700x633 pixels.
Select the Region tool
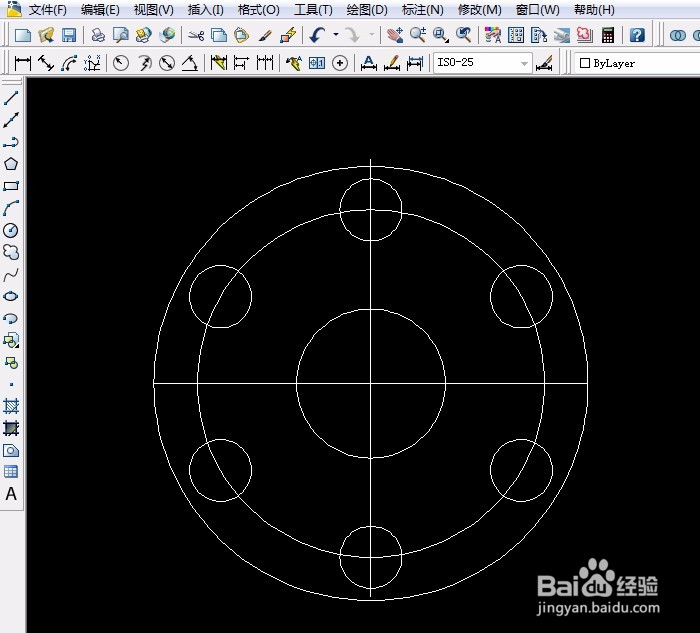(11, 450)
